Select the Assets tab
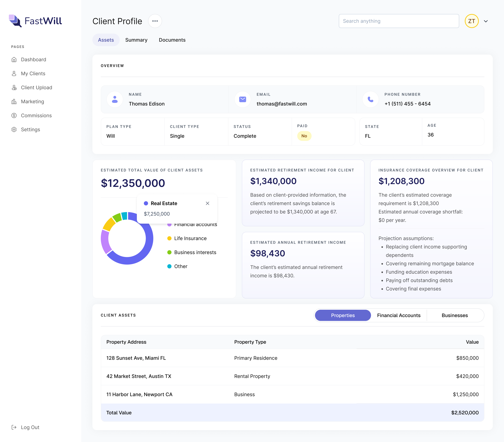Screen dimensions: 504x442 (106, 40)
